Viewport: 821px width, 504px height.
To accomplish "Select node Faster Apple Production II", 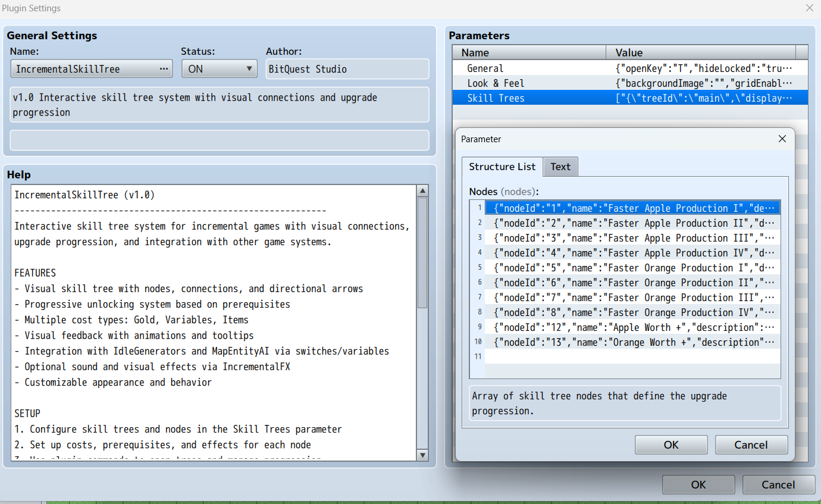I will click(632, 223).
